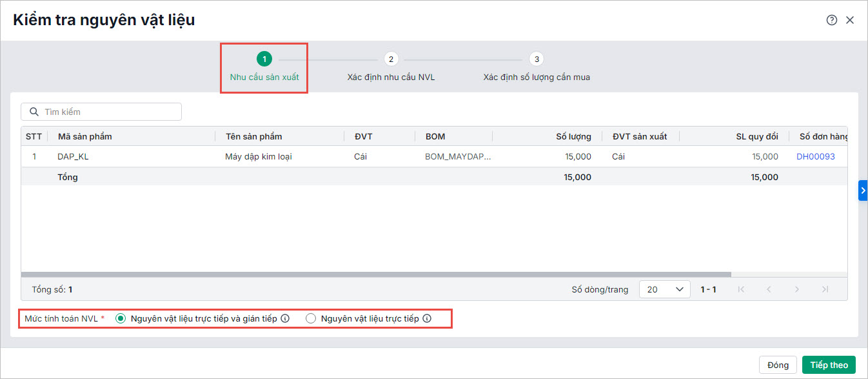Click the help question mark icon
The image size is (868, 379).
831,20
